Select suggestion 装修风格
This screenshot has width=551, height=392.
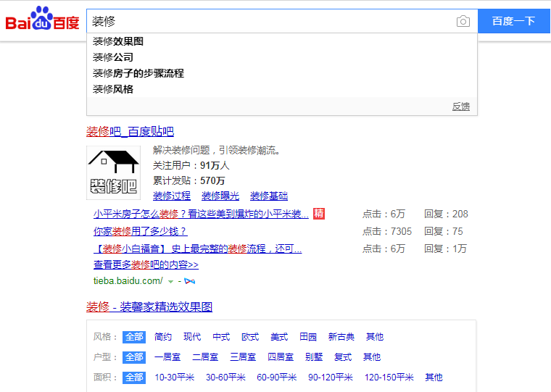tap(113, 89)
